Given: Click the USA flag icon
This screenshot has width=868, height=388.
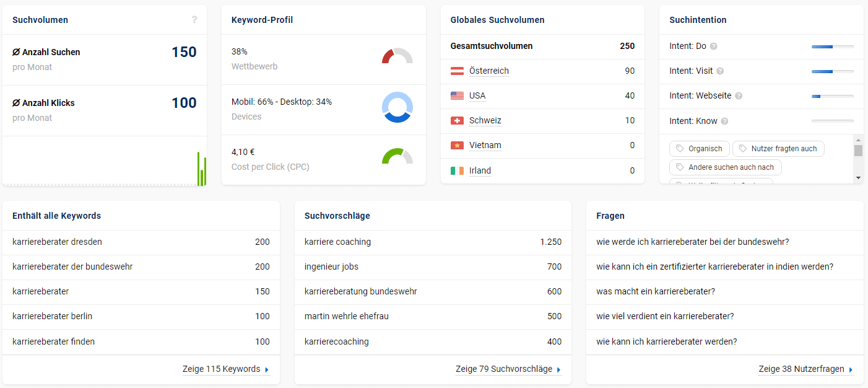Looking at the screenshot, I should point(457,96).
